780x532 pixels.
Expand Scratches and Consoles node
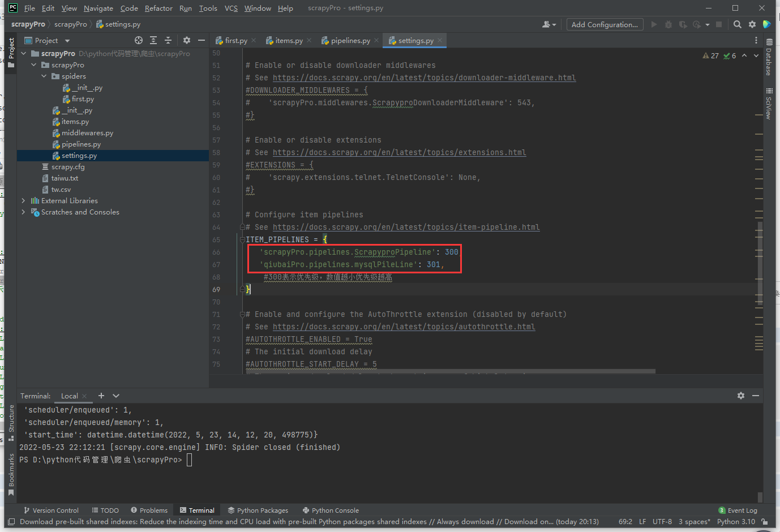click(24, 212)
